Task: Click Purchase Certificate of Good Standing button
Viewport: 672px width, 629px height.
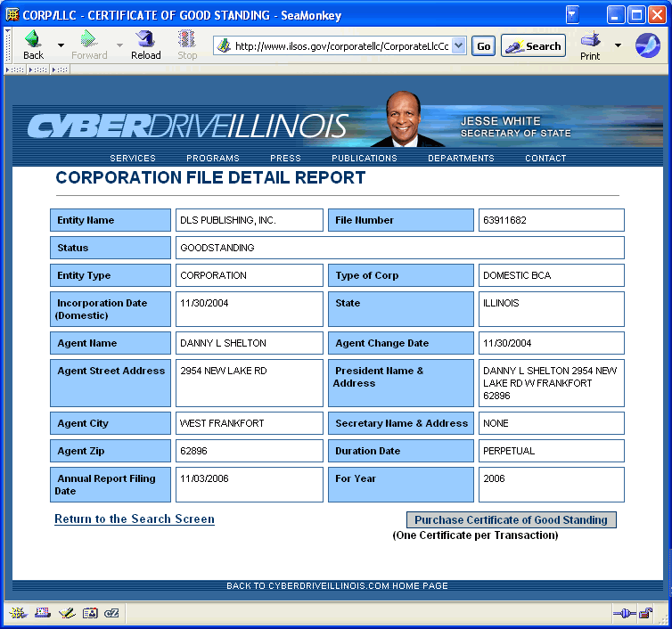Action: 512,519
